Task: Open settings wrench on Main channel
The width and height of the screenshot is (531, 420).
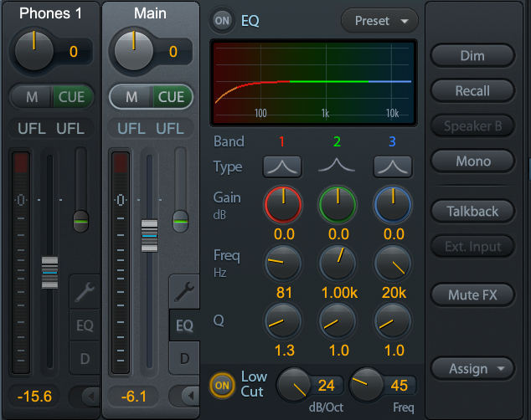Action: pos(184,291)
